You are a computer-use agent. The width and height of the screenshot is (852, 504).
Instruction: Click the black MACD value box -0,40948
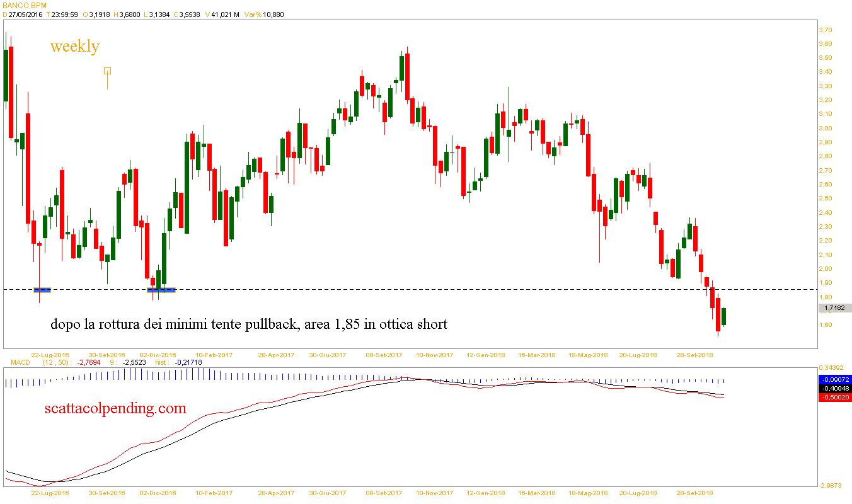click(834, 389)
